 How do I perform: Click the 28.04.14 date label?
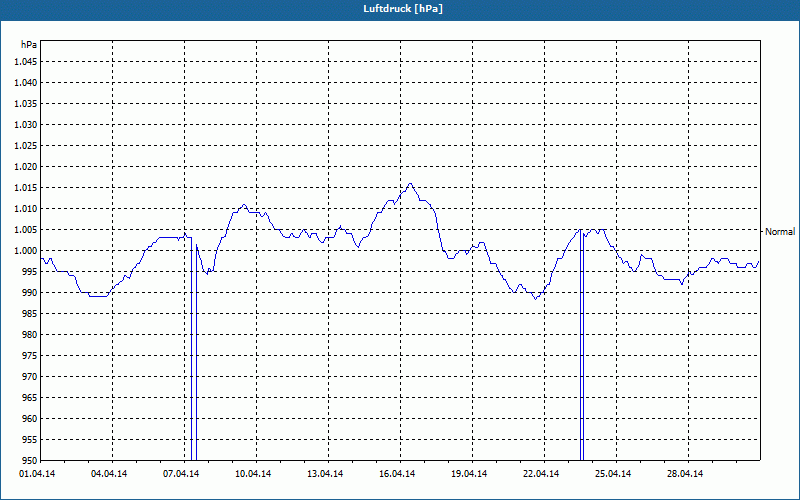[x=685, y=474]
